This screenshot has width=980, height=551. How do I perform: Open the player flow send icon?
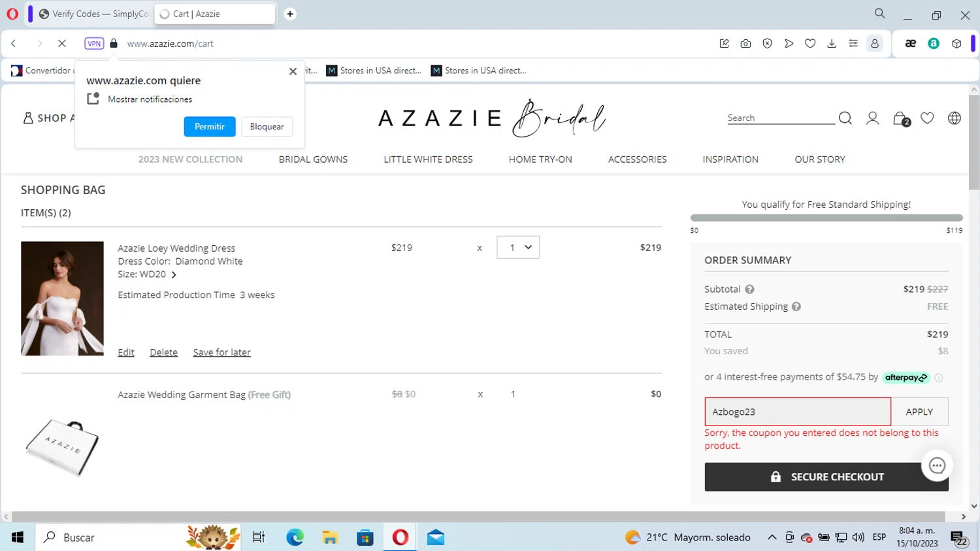(x=789, y=44)
